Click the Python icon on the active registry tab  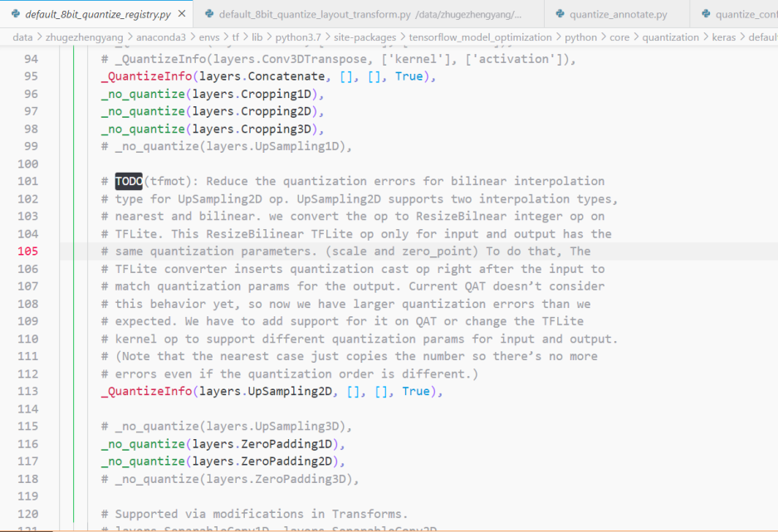(17, 13)
